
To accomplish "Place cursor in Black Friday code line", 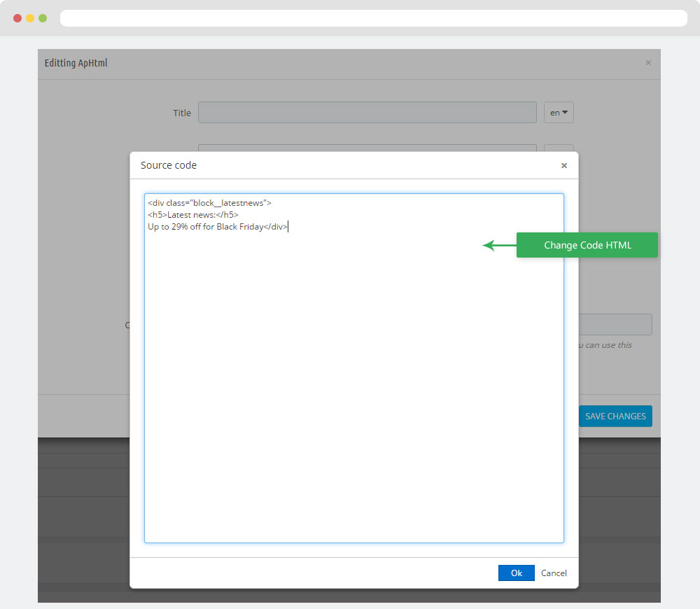I will pyautogui.click(x=217, y=227).
